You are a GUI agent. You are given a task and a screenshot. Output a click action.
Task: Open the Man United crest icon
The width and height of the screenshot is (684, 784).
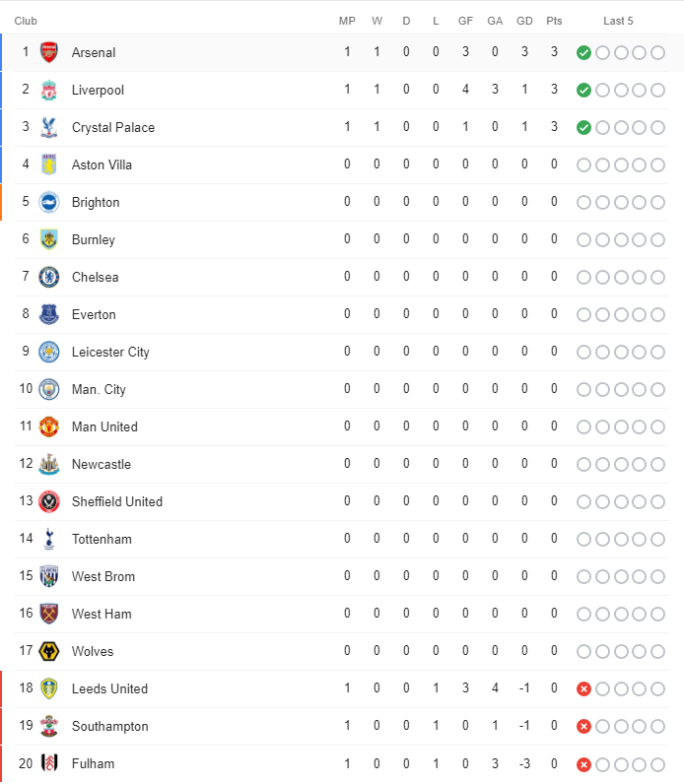click(49, 426)
